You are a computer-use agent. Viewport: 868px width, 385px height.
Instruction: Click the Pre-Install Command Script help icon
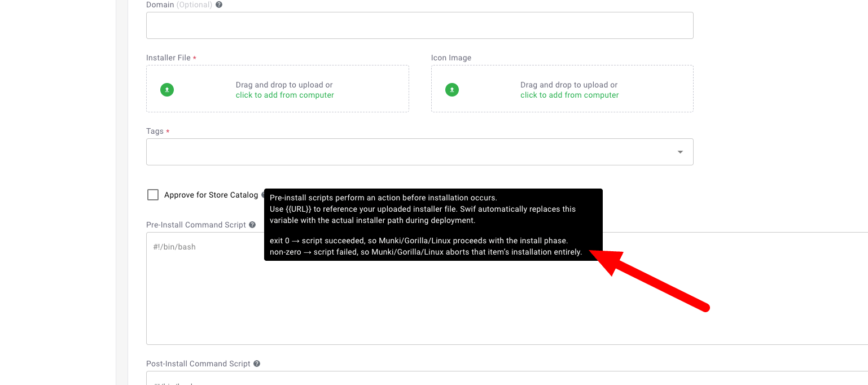point(252,225)
